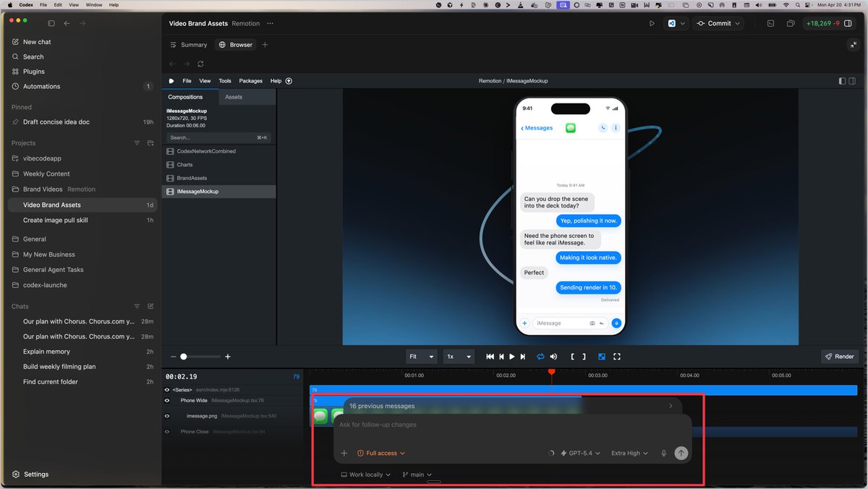Open the 1x playback speed dropdown
The image size is (868, 489).
point(459,357)
